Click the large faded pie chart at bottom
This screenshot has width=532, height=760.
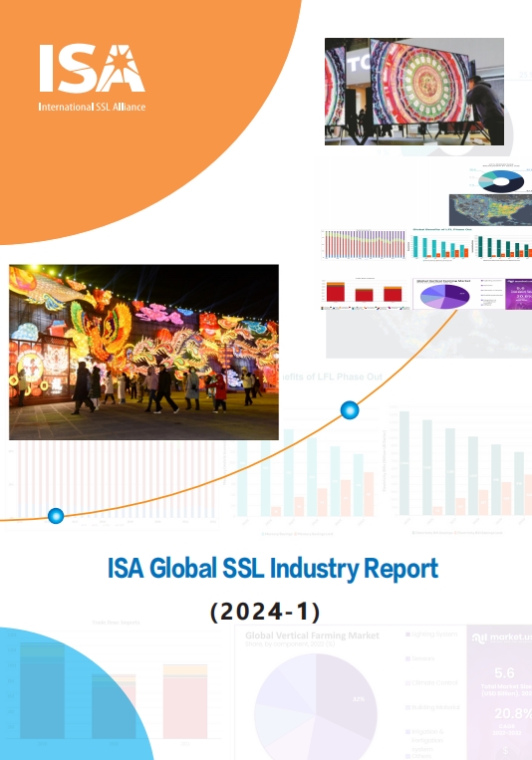[316, 706]
